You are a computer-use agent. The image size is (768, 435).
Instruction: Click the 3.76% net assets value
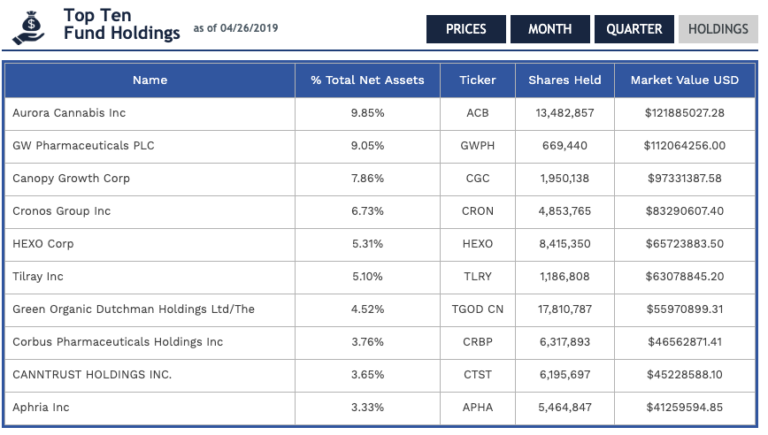tap(367, 342)
